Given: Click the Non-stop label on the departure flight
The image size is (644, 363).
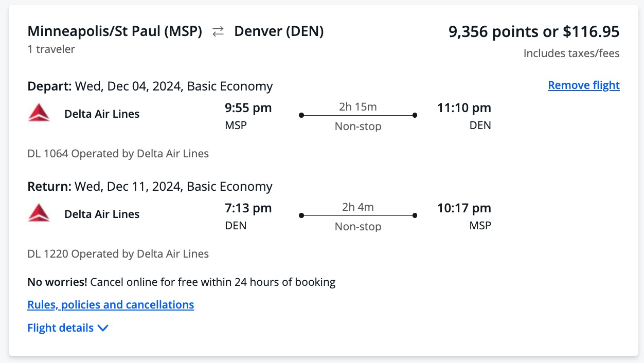Looking at the screenshot, I should pyautogui.click(x=357, y=126).
